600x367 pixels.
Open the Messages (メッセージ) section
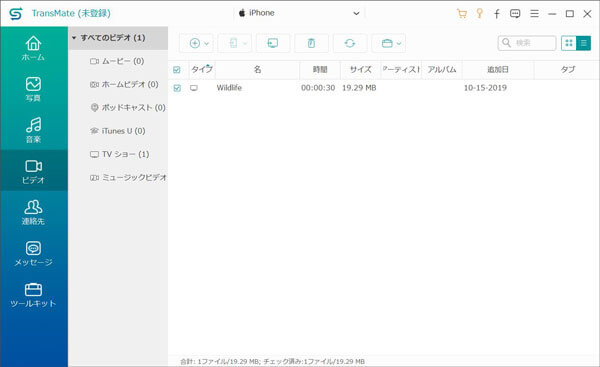(x=34, y=253)
